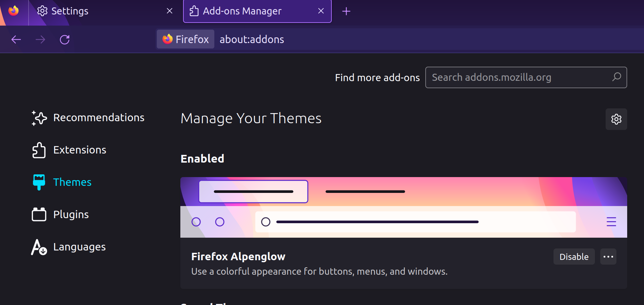Click the Themes paintbrush icon
Screen dimensions: 644x305
(39, 182)
